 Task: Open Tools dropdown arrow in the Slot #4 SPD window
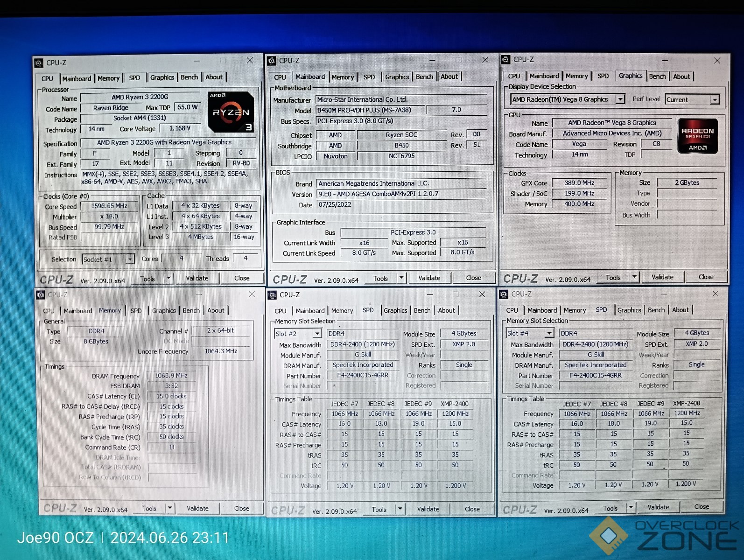631,508
